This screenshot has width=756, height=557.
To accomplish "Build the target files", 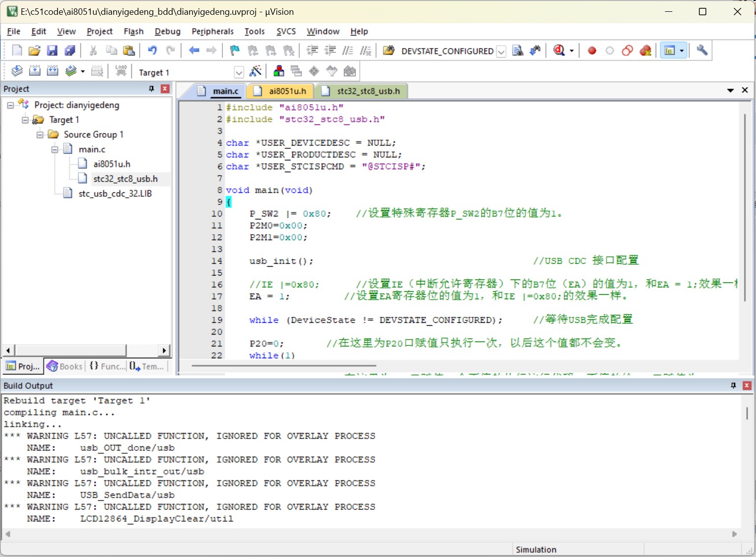I will point(34,71).
